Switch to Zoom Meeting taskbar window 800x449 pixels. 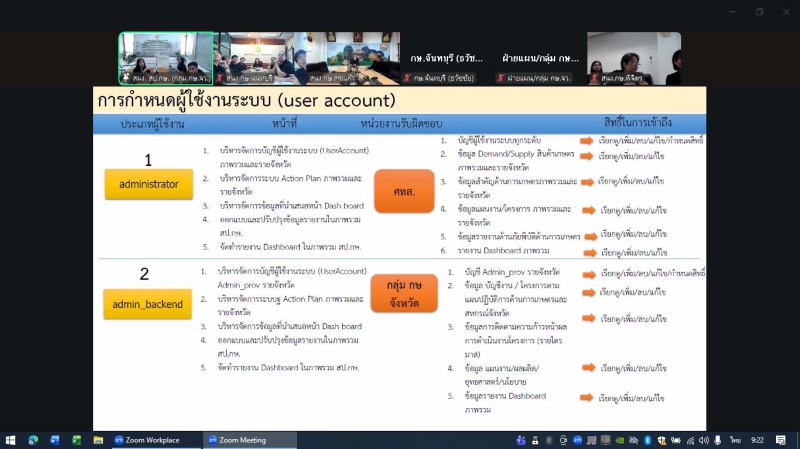pos(236,440)
